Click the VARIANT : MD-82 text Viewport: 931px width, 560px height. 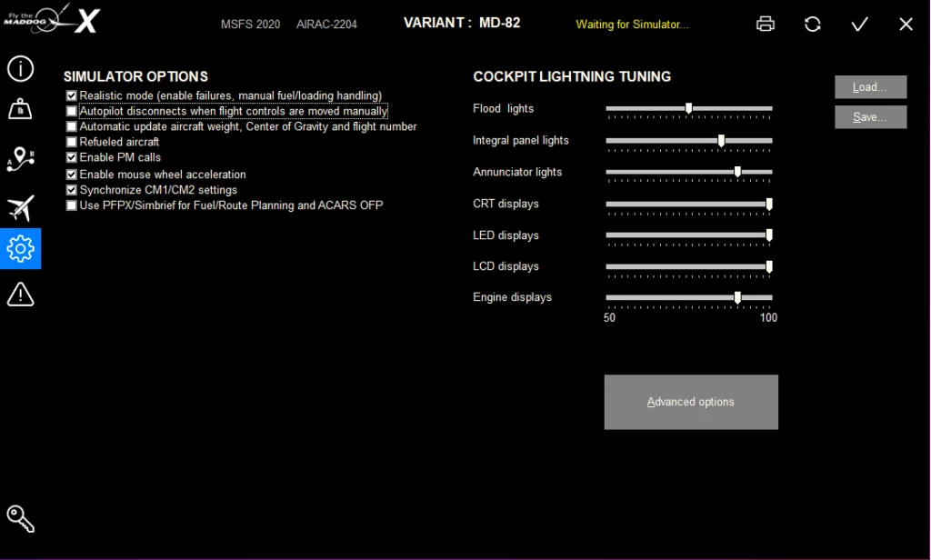(x=462, y=23)
